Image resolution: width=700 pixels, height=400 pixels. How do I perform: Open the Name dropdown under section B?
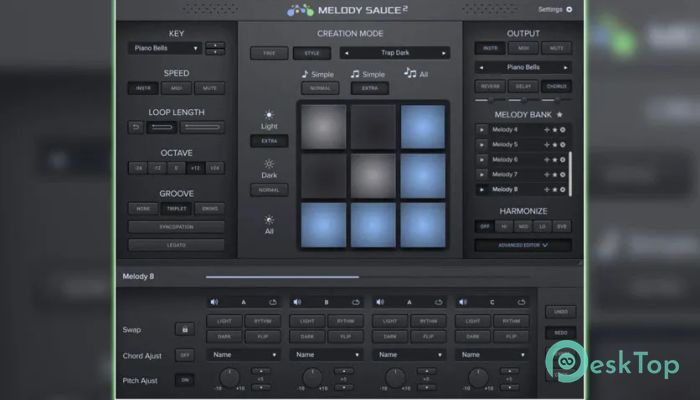tap(326, 355)
